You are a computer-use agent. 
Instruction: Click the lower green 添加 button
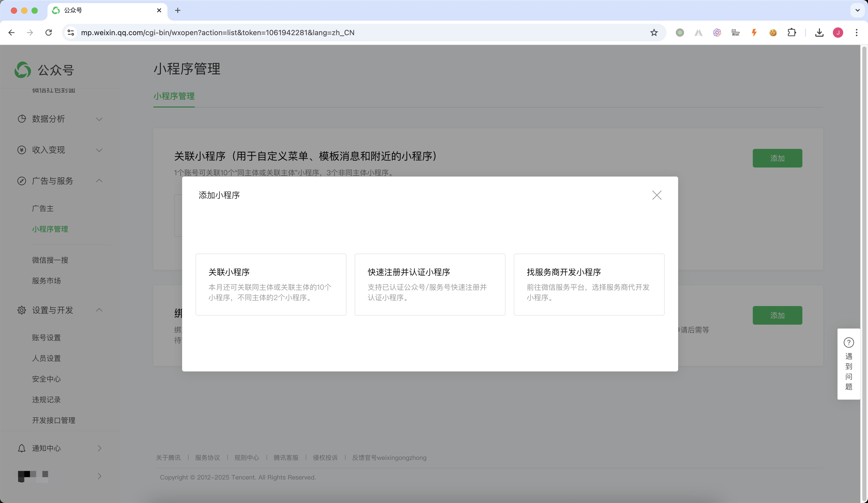tap(777, 315)
